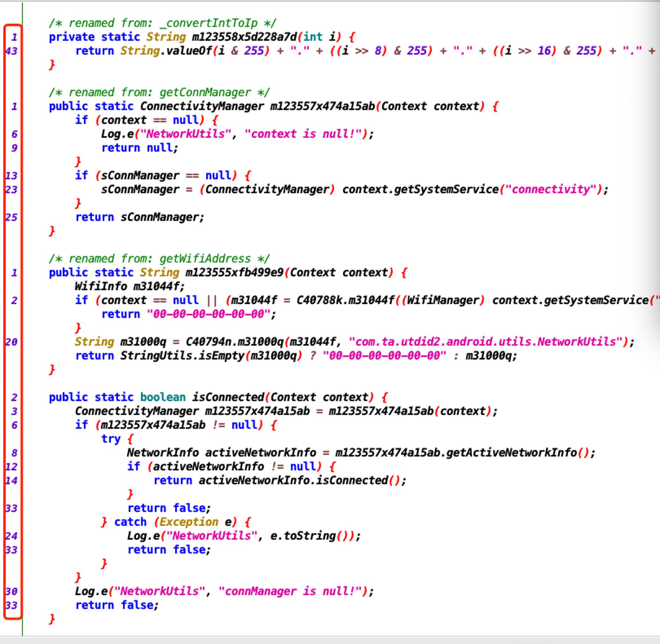Click the 'try' keyword
Screen dimensions: 660x644
point(111,439)
